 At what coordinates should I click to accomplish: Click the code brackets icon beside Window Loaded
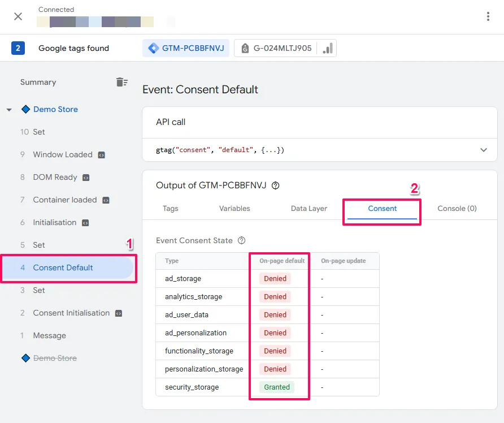tap(102, 154)
